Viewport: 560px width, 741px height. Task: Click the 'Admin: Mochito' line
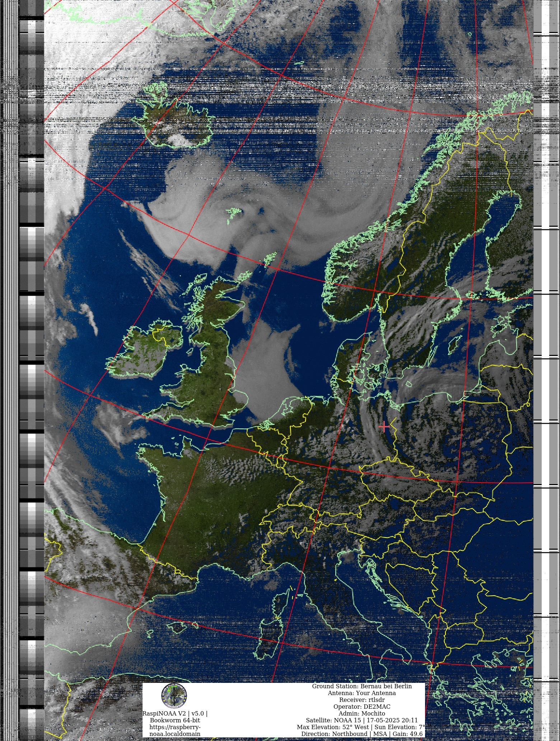tap(362, 713)
